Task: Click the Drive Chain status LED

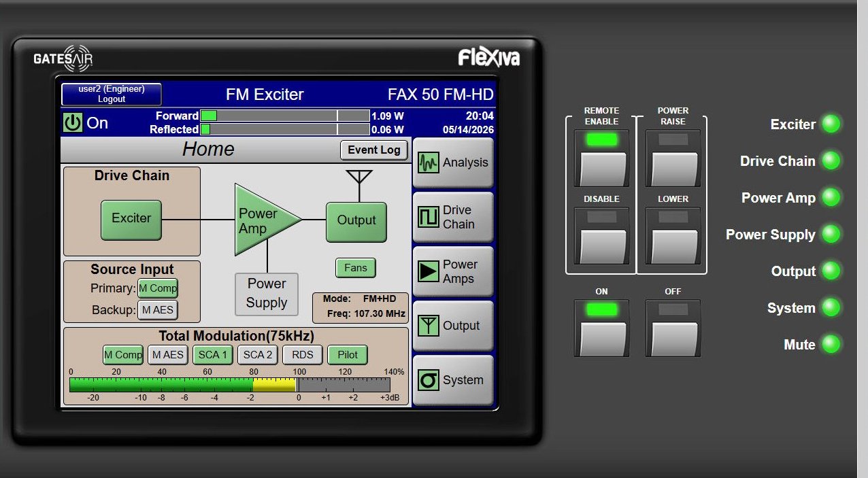Action: coord(831,160)
